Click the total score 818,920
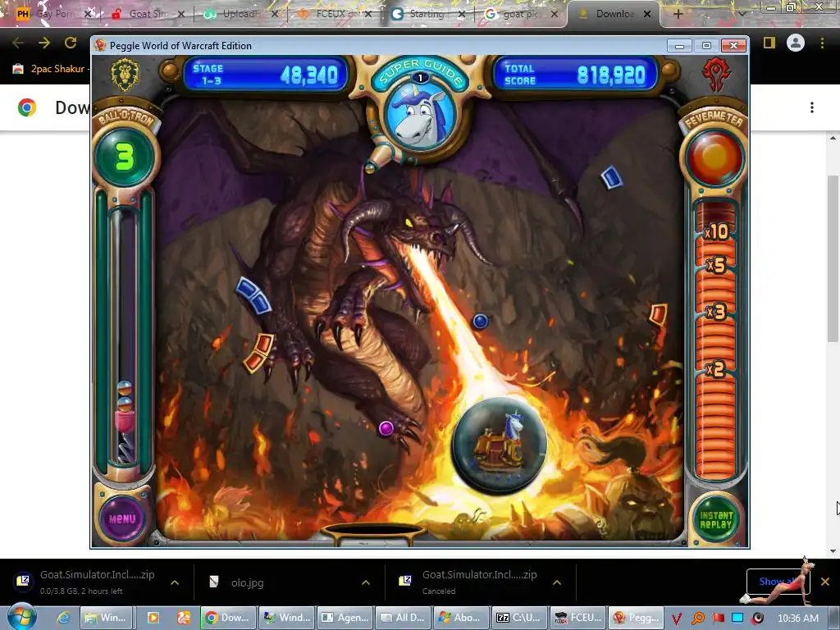The width and height of the screenshot is (840, 630). [610, 75]
